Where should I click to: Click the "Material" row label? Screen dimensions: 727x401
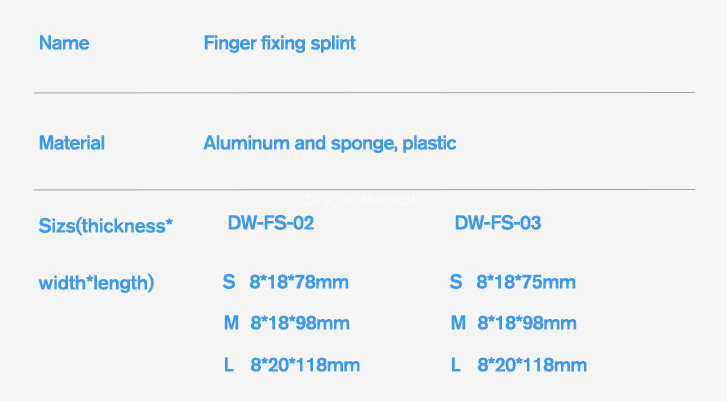click(71, 143)
